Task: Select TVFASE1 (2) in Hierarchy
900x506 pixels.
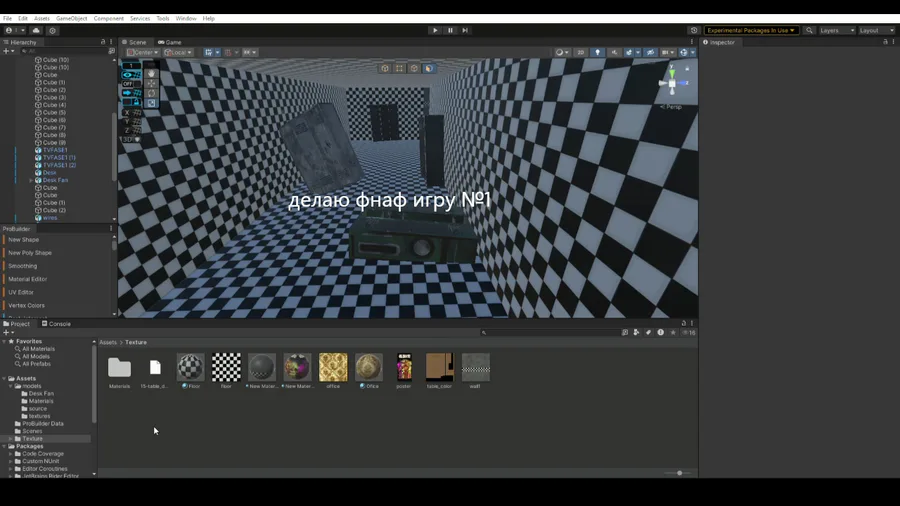Action: [59, 165]
